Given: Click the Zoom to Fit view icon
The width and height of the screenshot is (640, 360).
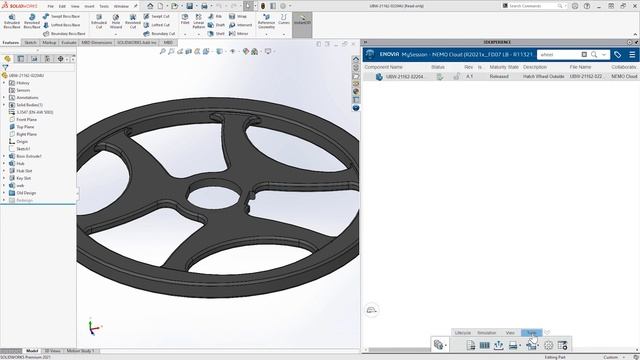Looking at the screenshot, I should tap(162, 51).
